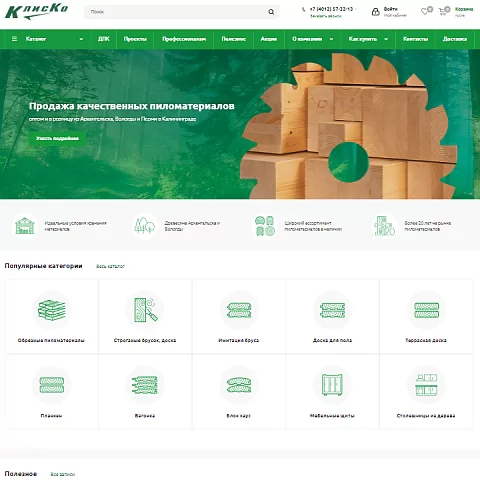The width and height of the screenshot is (480, 480).
Task: Click the wide assortment lumber icon
Action: [x=265, y=226]
